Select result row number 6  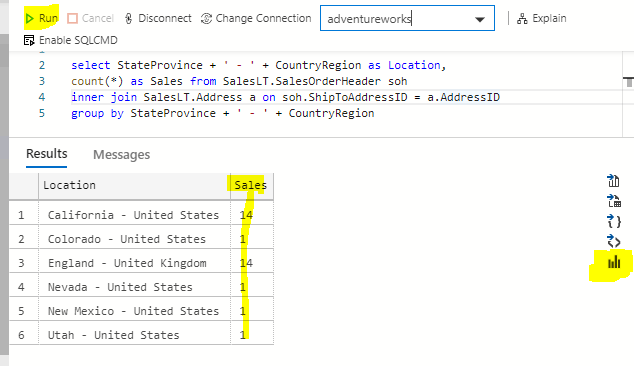point(21,335)
